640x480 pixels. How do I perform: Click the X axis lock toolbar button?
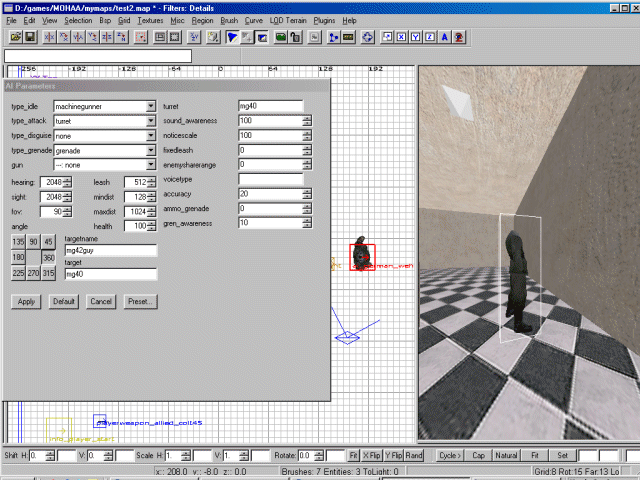[401, 38]
